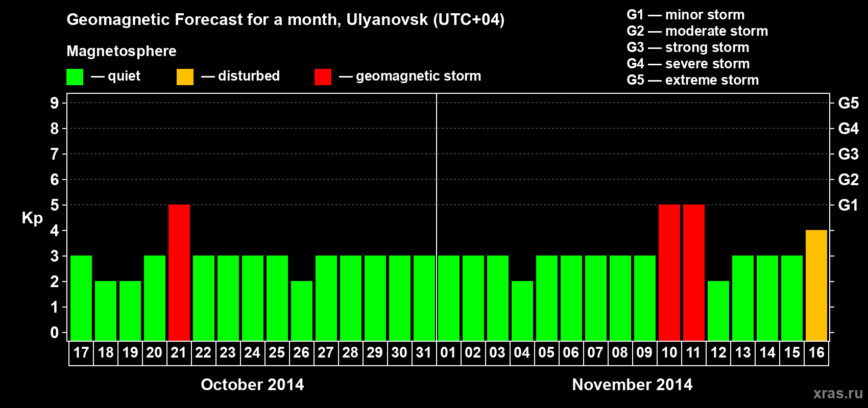Viewport: 868px width, 408px height.
Task: Click the Kp axis title
Action: (x=32, y=218)
